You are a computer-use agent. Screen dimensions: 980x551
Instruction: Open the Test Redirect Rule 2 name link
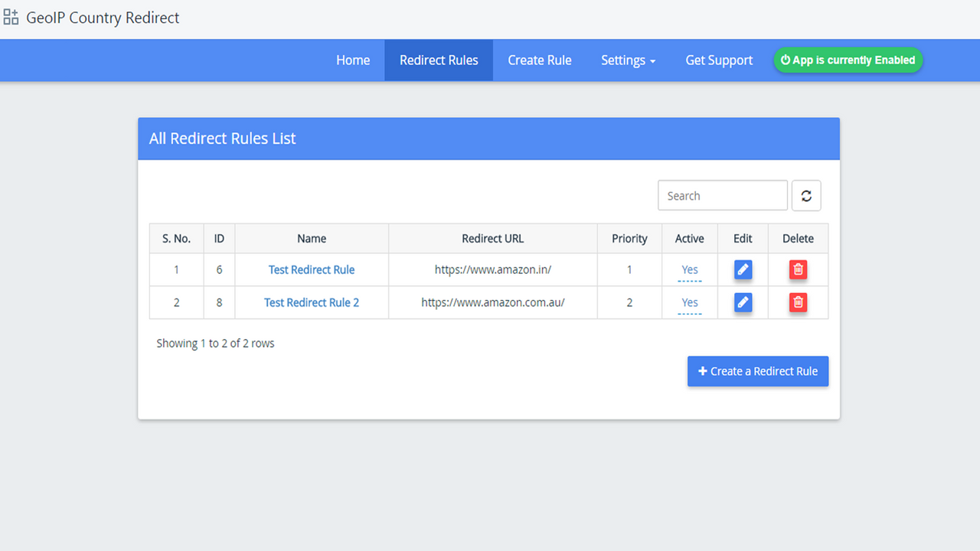click(312, 302)
